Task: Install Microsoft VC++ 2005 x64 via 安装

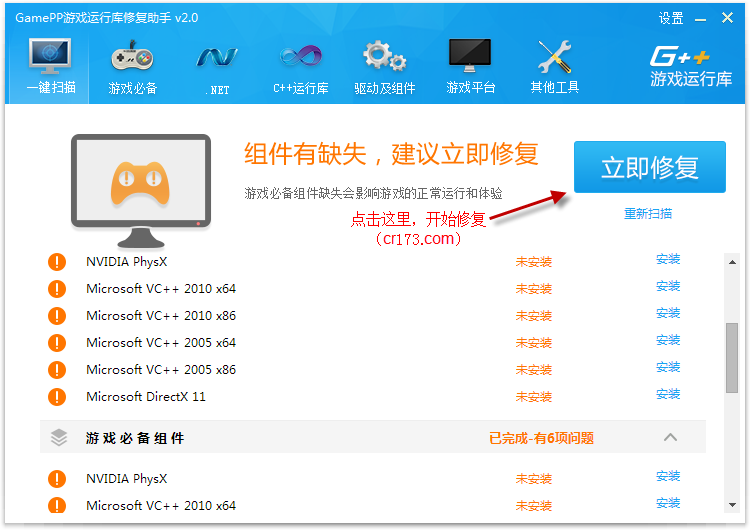Action: point(667,341)
